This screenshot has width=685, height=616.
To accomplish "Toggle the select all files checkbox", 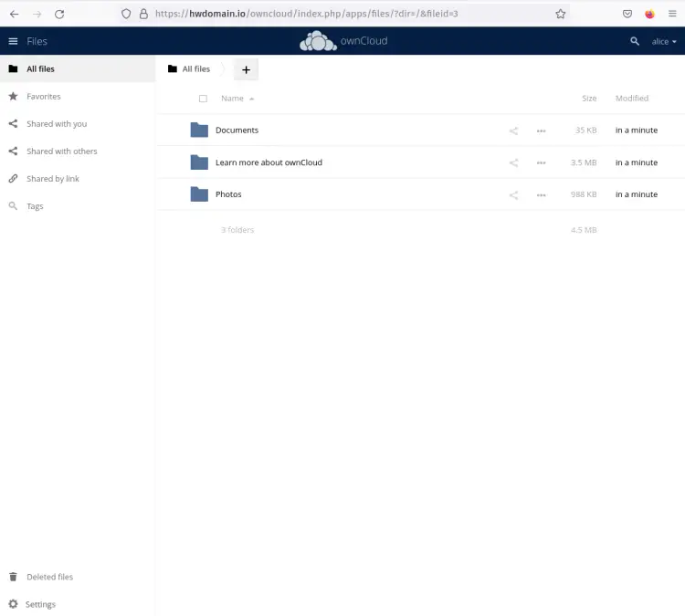I will (203, 99).
